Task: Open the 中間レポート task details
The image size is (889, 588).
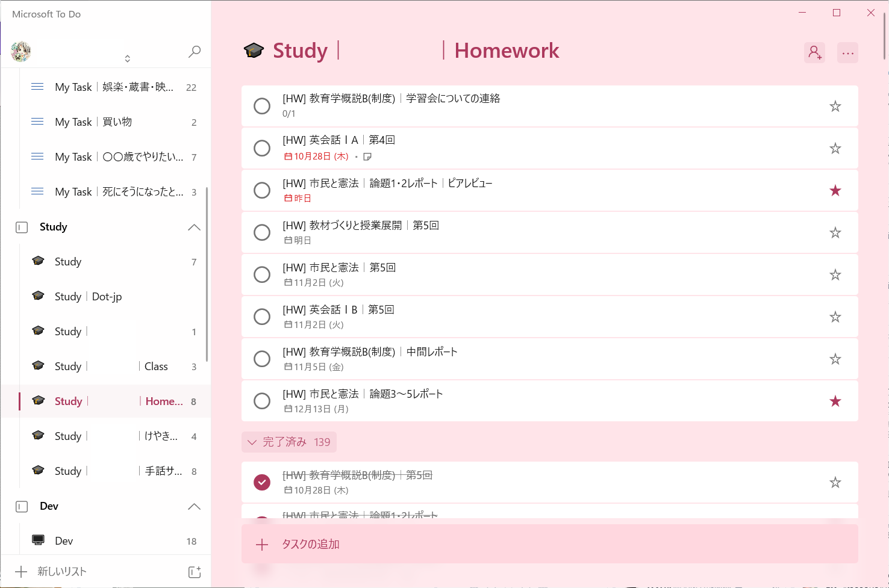Action: click(x=482, y=359)
